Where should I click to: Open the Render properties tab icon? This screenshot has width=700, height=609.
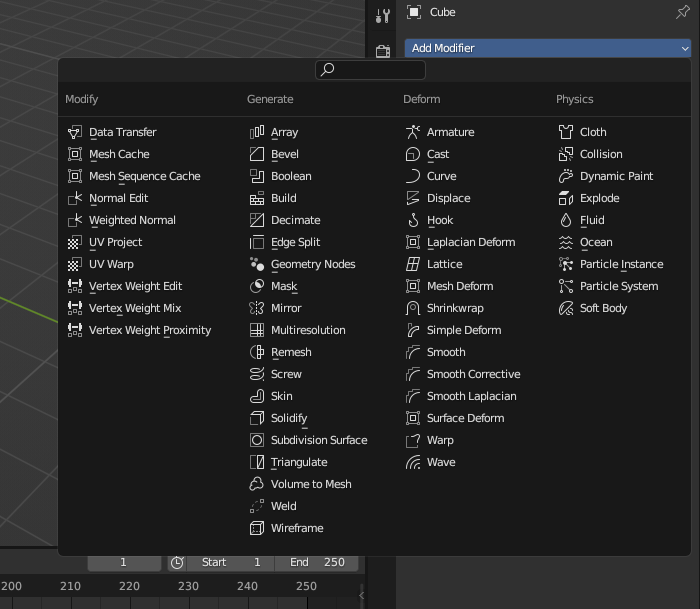point(383,51)
